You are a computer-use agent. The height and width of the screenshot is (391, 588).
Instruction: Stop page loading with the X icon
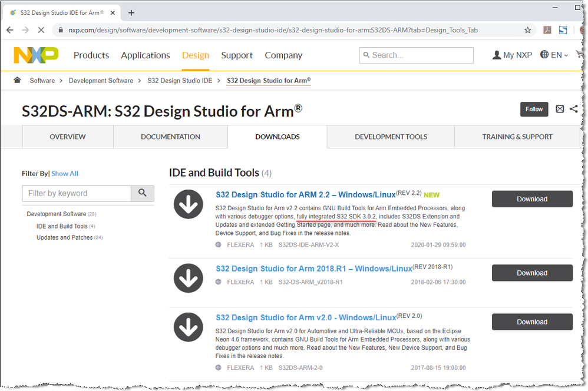point(41,30)
